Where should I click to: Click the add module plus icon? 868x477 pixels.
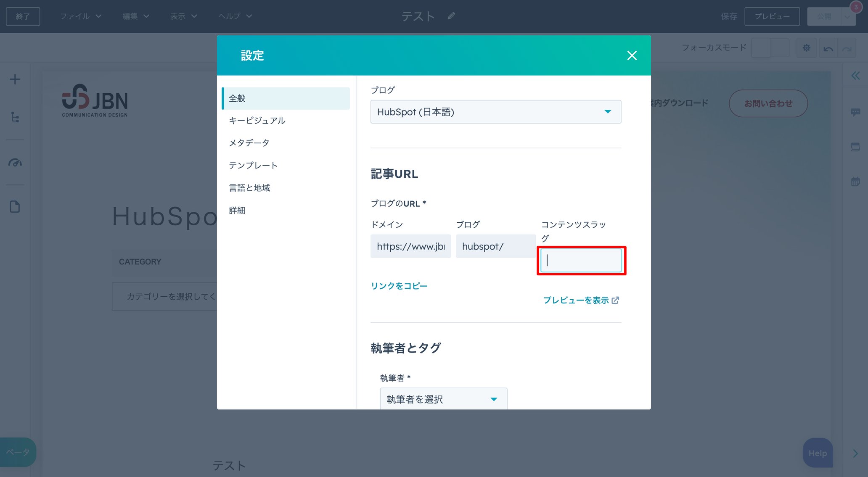(x=15, y=79)
